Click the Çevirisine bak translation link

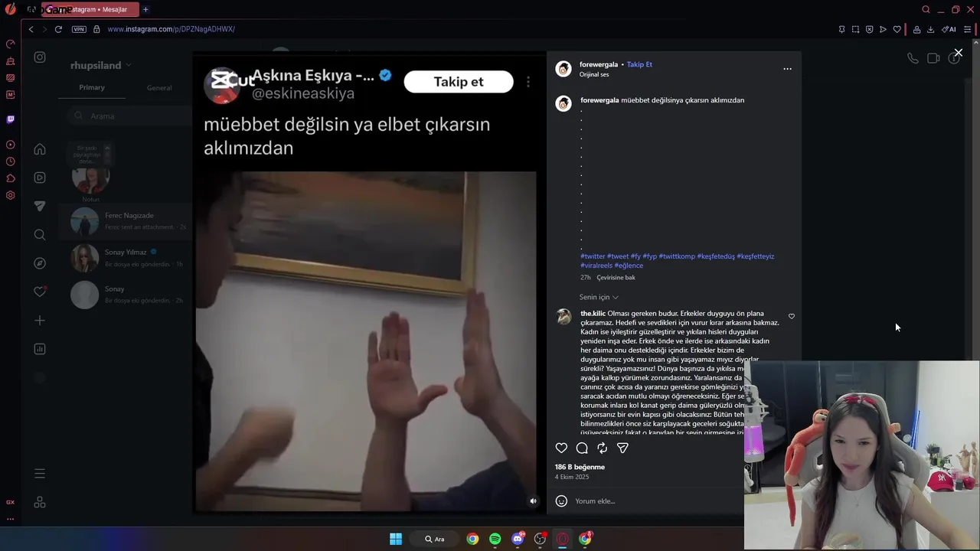616,277
